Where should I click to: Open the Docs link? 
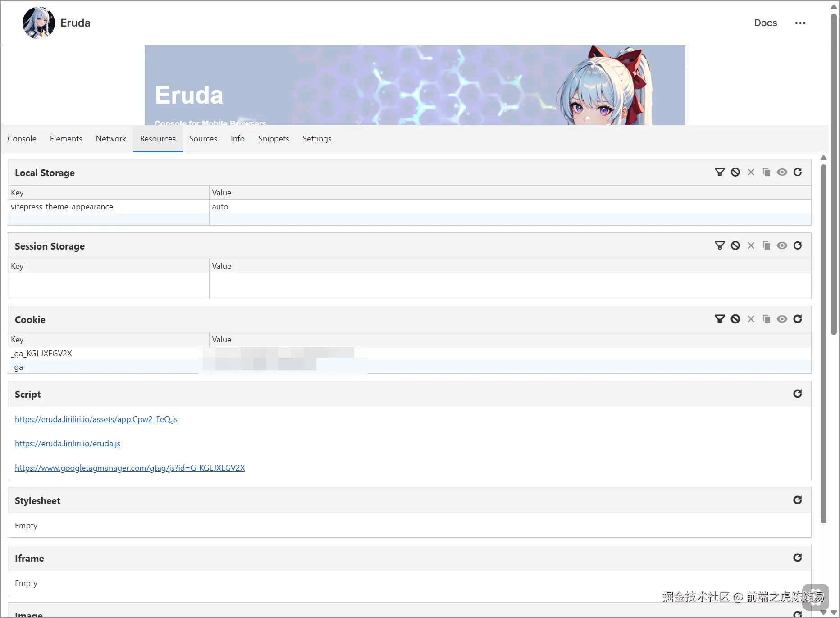click(x=766, y=23)
